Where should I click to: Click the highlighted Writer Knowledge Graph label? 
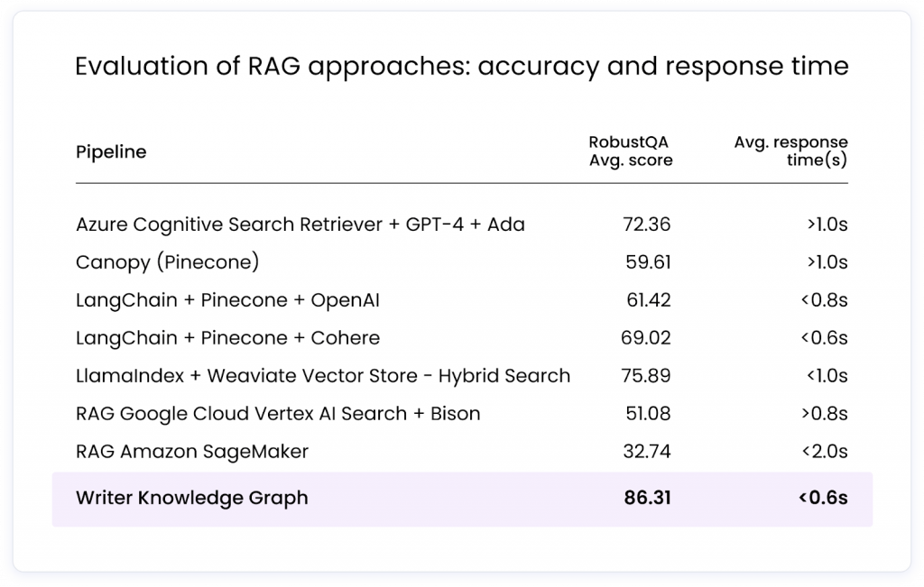[192, 498]
